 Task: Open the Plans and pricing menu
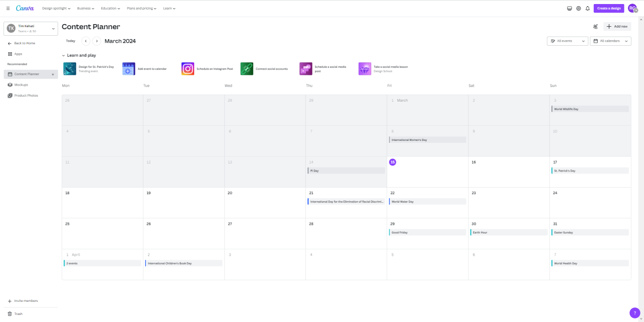pos(141,9)
